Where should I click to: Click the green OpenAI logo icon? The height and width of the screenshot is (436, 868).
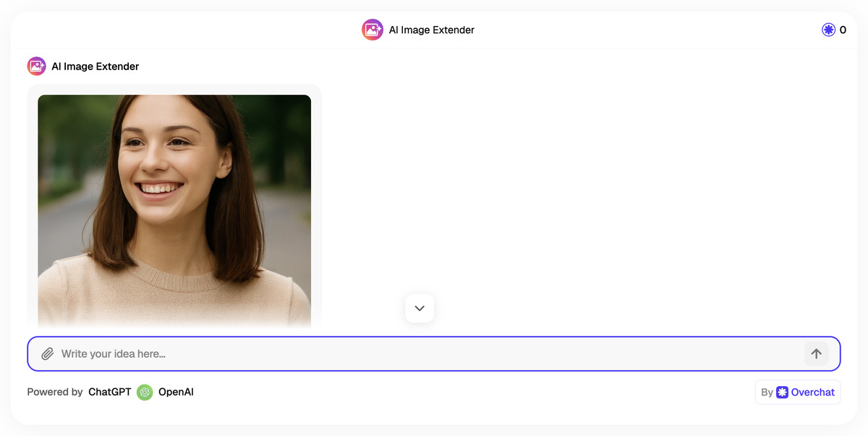point(145,392)
